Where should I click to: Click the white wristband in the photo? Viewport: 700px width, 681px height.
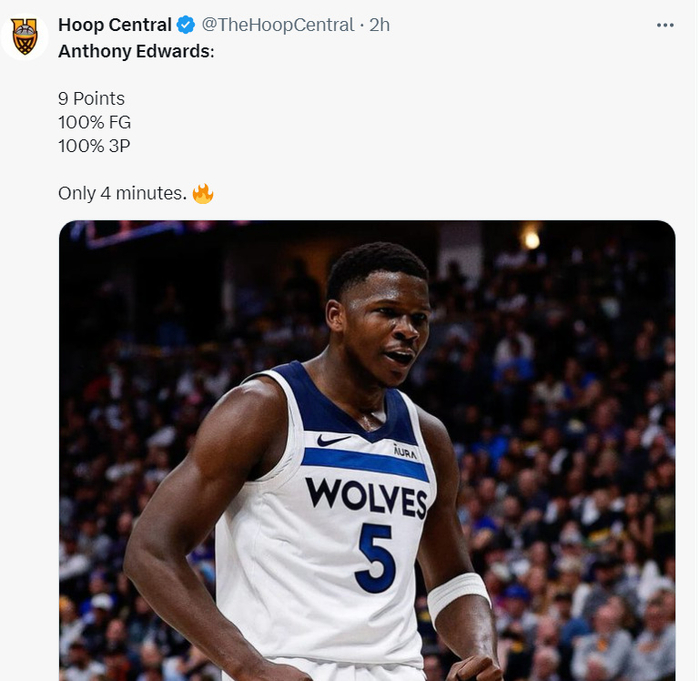(458, 594)
